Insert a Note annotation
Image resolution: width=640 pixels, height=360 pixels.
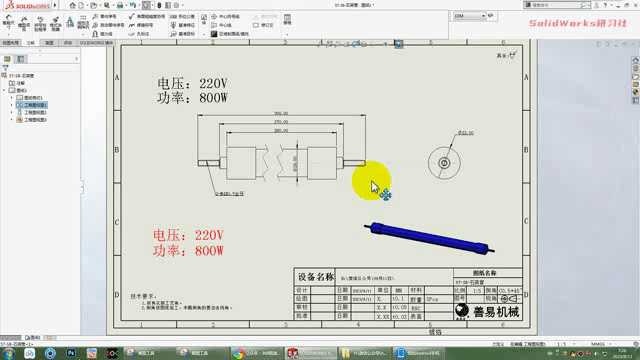pyautogui.click(x=70, y=22)
